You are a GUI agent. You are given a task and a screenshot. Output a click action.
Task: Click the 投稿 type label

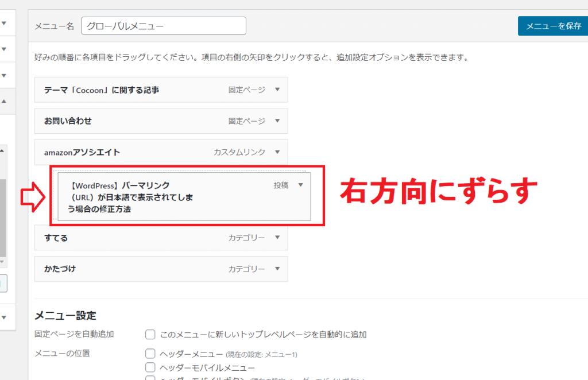point(281,185)
